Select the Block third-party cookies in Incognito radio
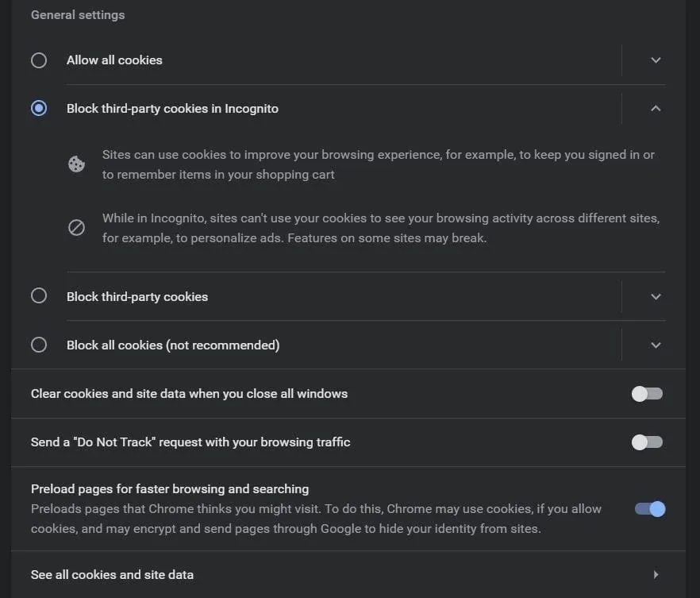The image size is (700, 598). click(39, 108)
